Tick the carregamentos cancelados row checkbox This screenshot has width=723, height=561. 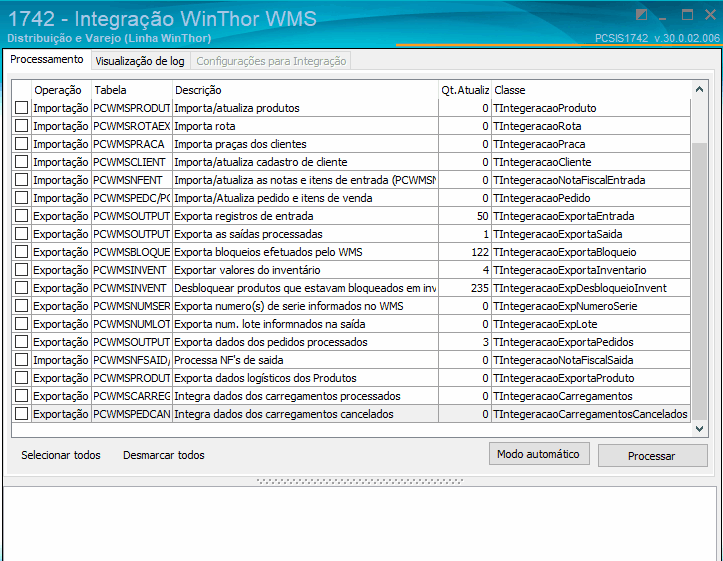coord(21,413)
